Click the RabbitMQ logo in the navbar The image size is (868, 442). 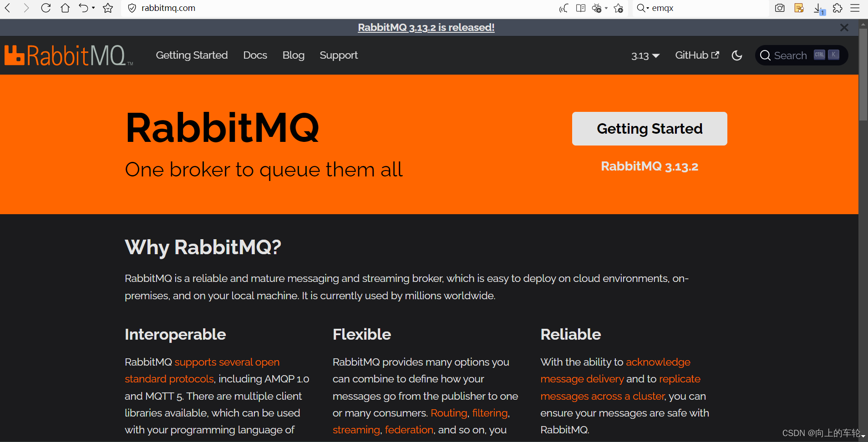point(69,55)
